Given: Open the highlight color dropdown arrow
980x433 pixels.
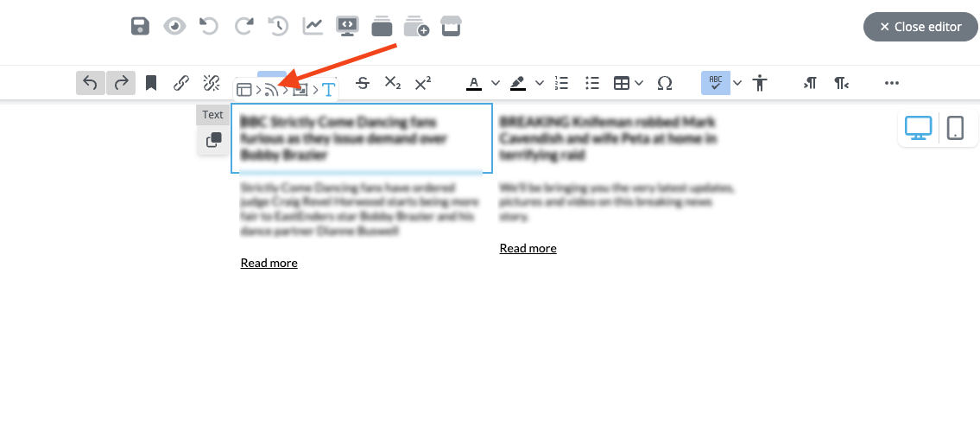Looking at the screenshot, I should (540, 83).
